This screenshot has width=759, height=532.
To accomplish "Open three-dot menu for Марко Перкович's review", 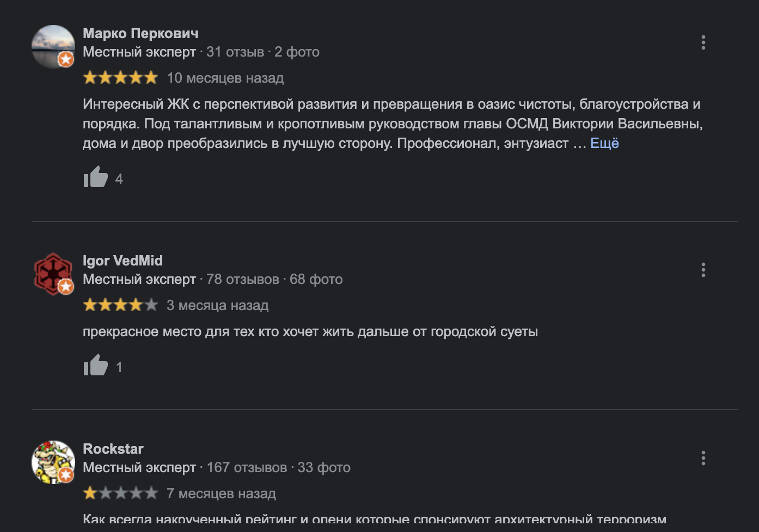I will [x=703, y=42].
